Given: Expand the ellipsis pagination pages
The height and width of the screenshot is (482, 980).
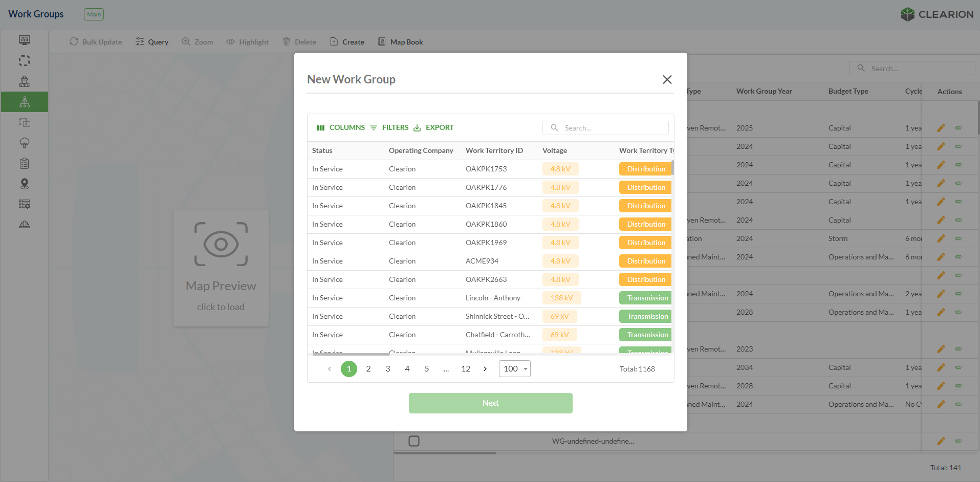Looking at the screenshot, I should coord(446,369).
